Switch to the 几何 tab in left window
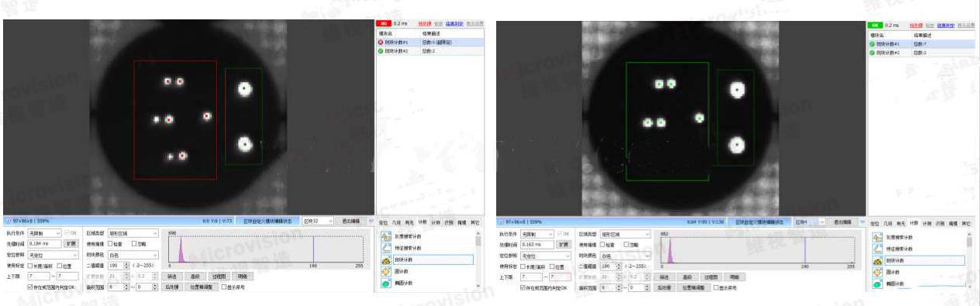The height and width of the screenshot is (306, 980). 397,222
